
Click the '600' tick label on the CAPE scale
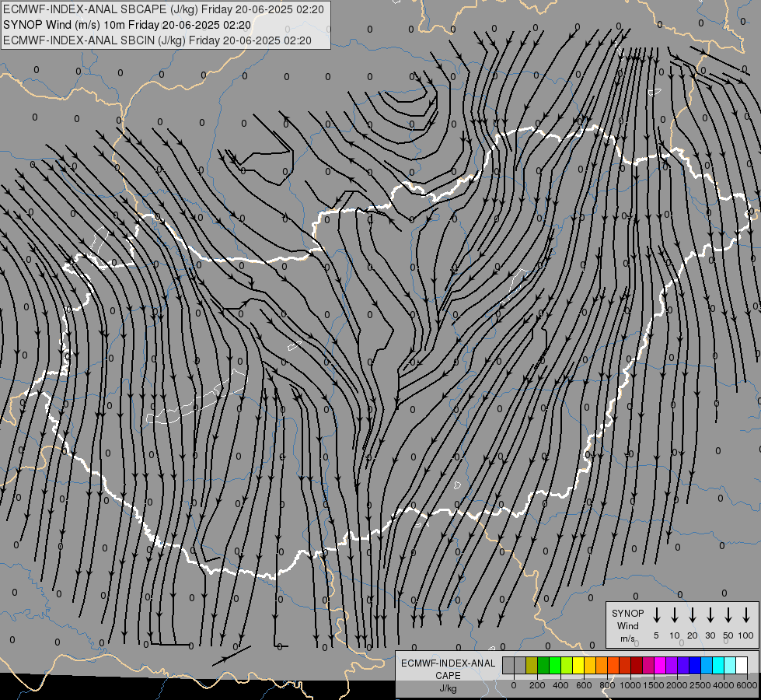click(x=584, y=685)
